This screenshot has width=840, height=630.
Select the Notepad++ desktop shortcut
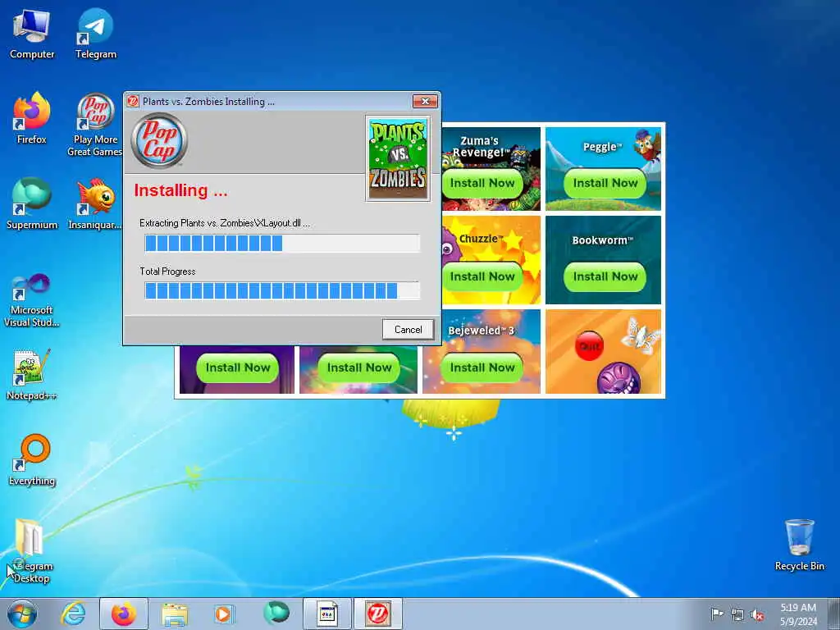pyautogui.click(x=32, y=375)
